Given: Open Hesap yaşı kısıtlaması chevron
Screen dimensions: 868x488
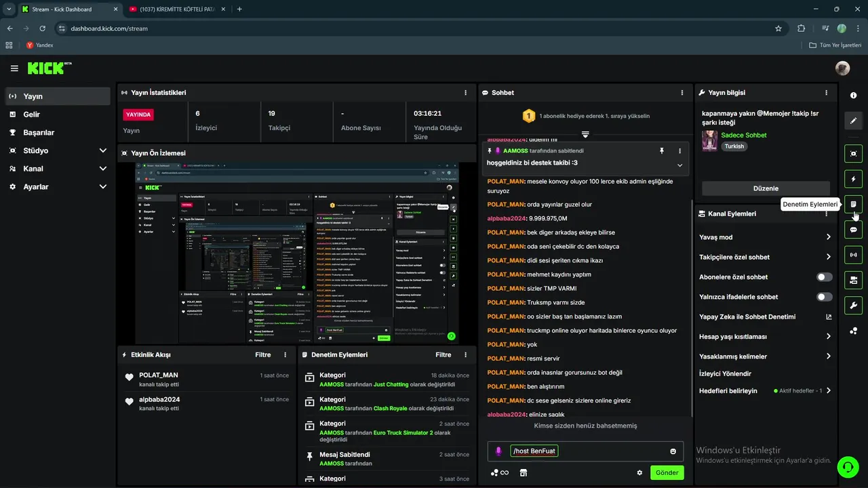Looking at the screenshot, I should [828, 336].
